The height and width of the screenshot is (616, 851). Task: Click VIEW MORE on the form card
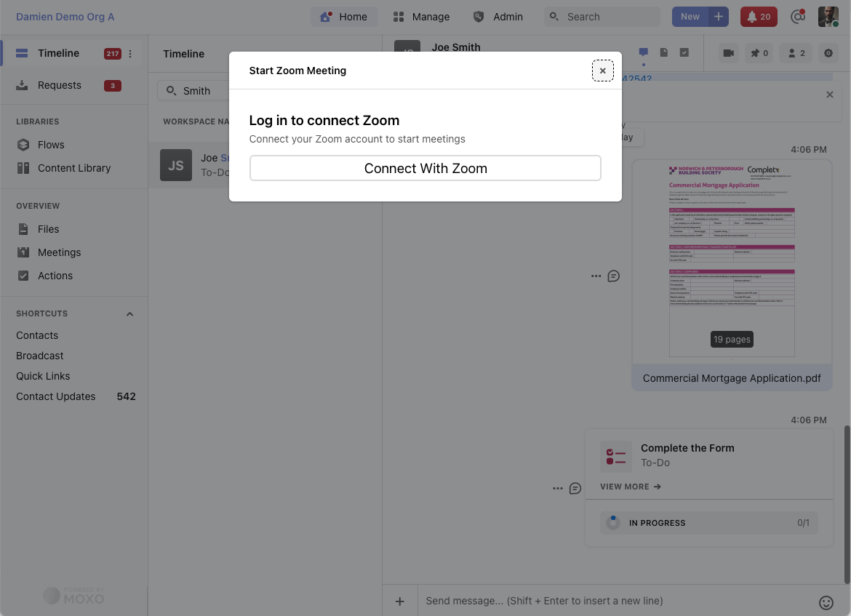630,487
